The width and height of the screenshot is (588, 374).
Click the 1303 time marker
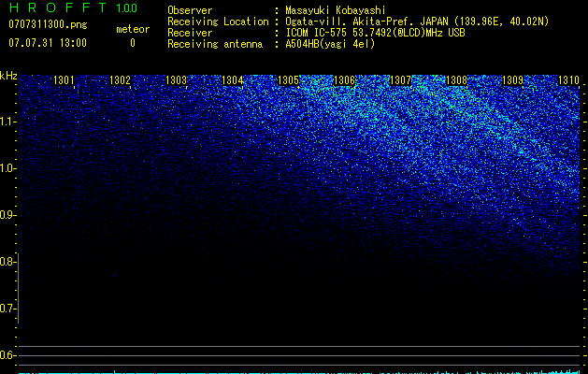coord(176,80)
